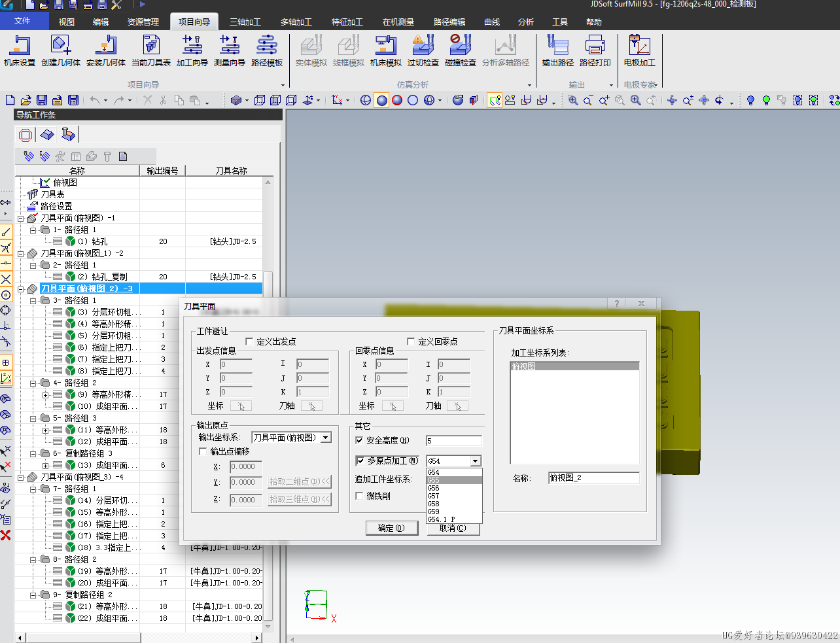Click the 取消 button in dialog
840x643 pixels.
click(x=453, y=529)
